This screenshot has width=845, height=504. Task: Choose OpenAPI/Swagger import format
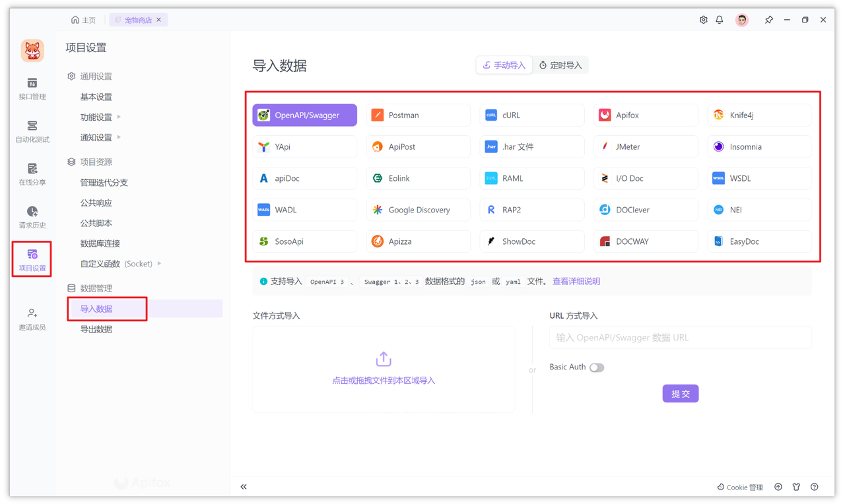pos(304,115)
